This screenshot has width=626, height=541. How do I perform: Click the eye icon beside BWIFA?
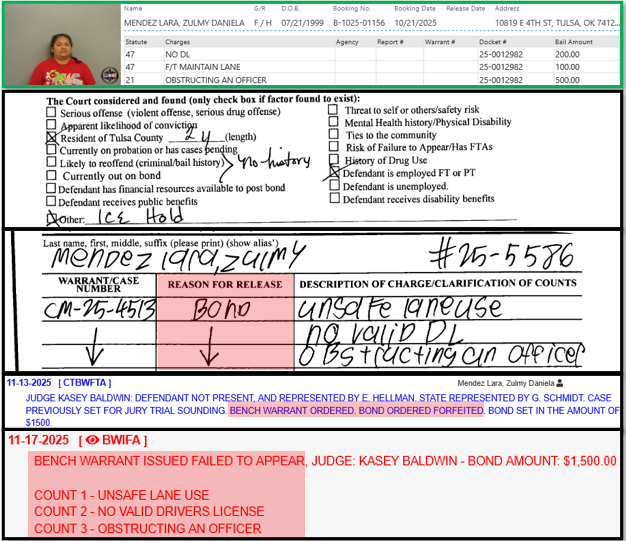coord(92,440)
